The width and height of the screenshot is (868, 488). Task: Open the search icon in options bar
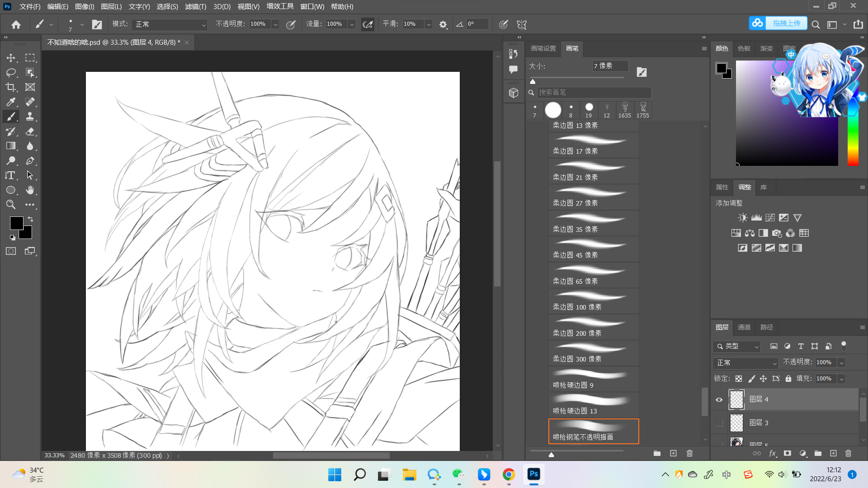tap(816, 24)
